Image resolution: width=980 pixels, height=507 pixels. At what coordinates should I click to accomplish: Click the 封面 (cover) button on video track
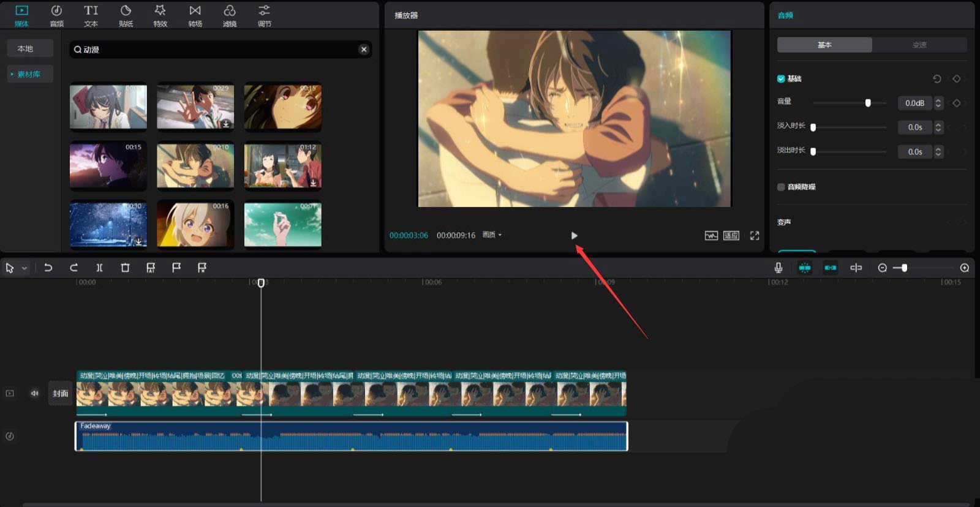click(60, 393)
